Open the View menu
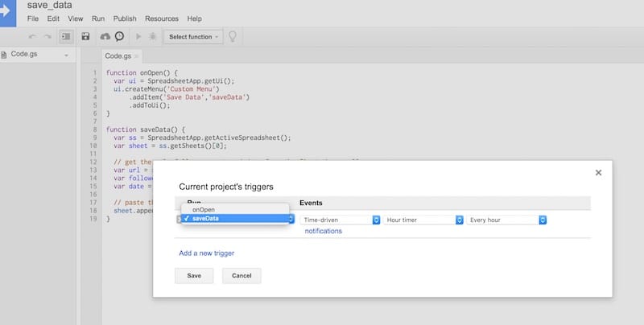The image size is (644, 325). pos(76,19)
